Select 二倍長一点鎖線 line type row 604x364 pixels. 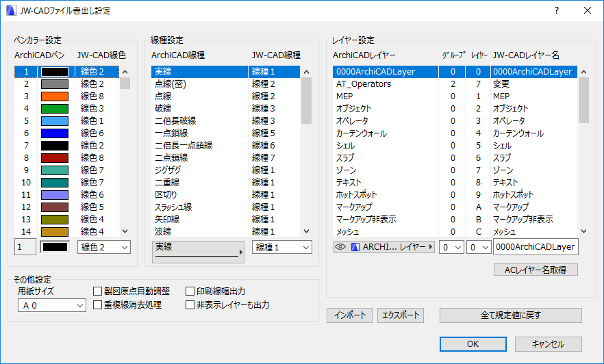point(226,146)
